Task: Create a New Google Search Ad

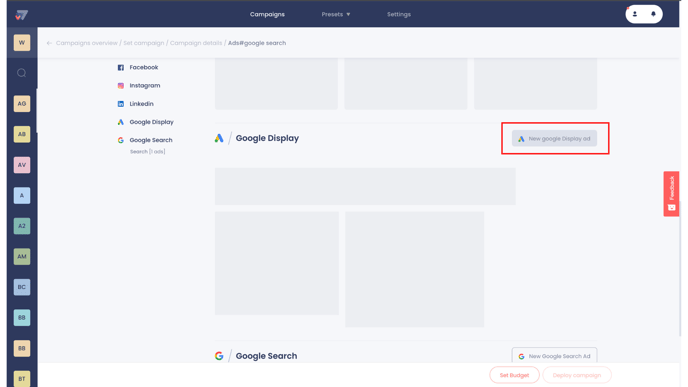Action: (554, 356)
